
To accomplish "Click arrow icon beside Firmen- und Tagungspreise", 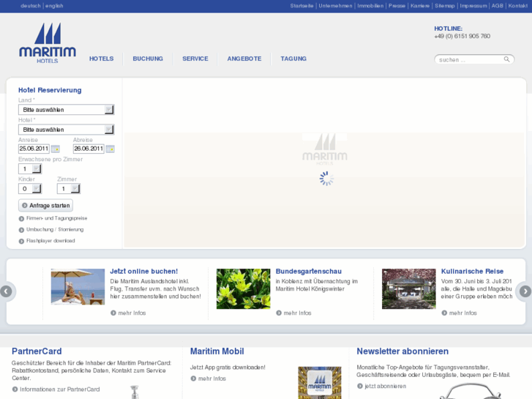I will [21, 219].
